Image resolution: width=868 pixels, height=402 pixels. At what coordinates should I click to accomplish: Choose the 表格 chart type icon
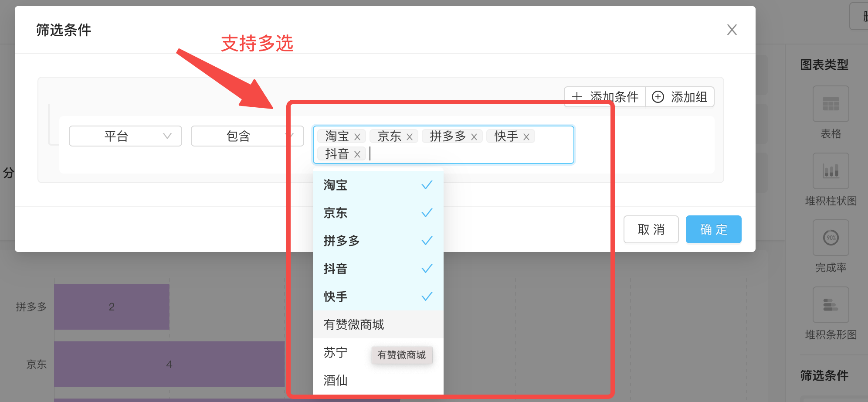(831, 104)
